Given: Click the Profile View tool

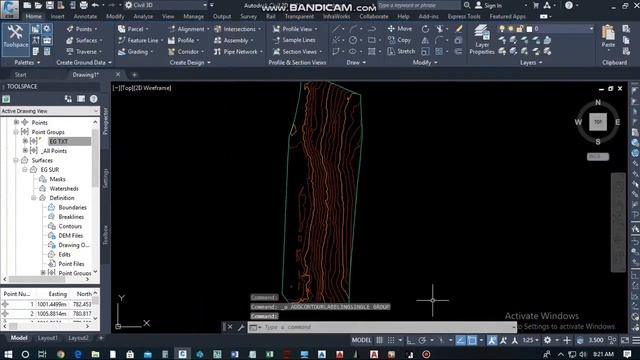Looking at the screenshot, I should (294, 29).
